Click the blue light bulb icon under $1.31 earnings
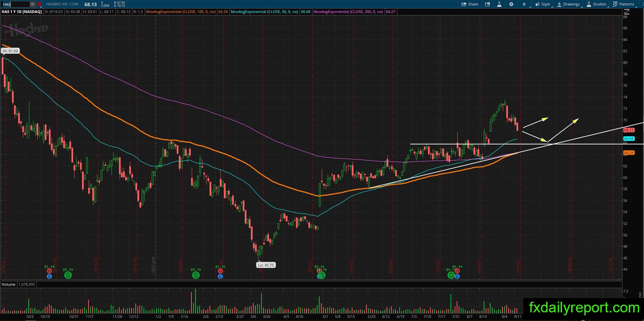The height and width of the screenshot is (321, 644). click(x=220, y=276)
